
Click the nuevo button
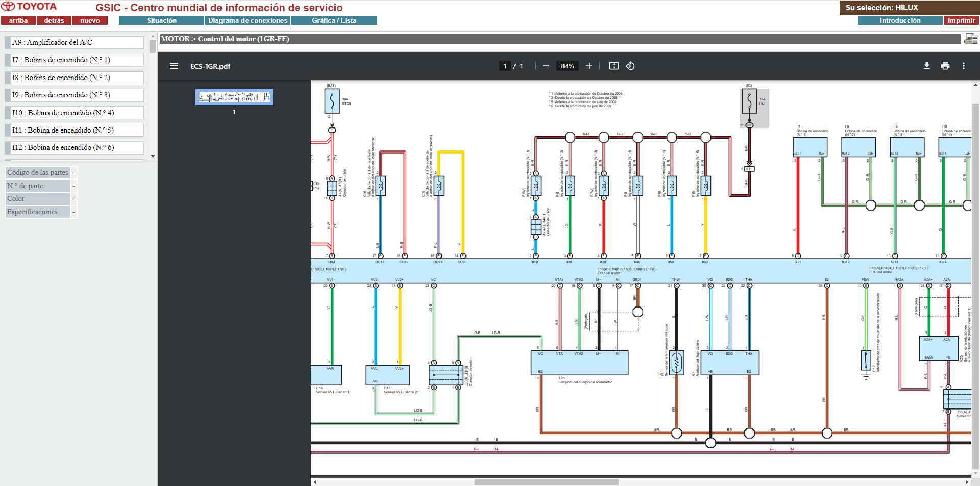[x=90, y=21]
